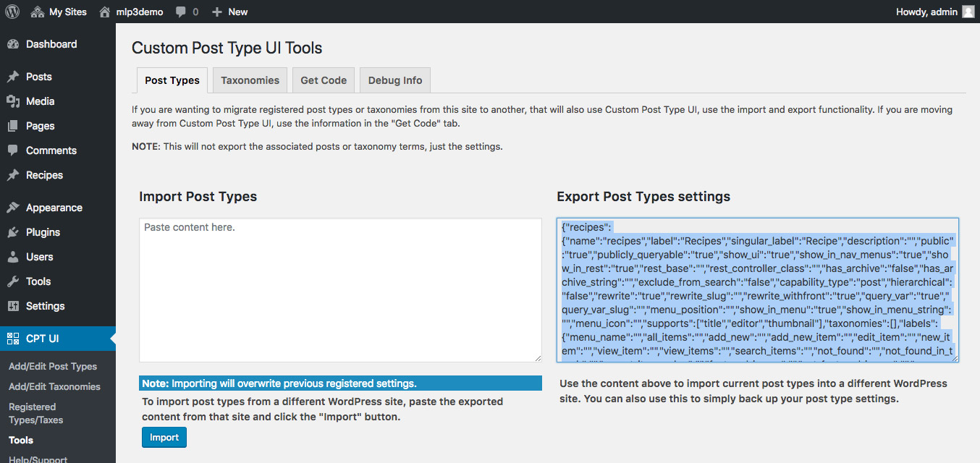Click the Recipes pushpin icon
980x463 pixels.
(x=13, y=175)
